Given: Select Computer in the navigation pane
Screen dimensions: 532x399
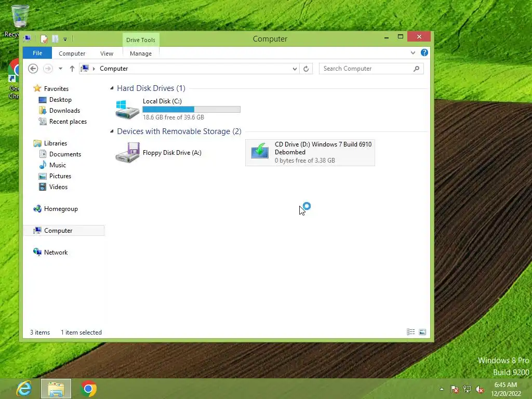Looking at the screenshot, I should pyautogui.click(x=64, y=230).
